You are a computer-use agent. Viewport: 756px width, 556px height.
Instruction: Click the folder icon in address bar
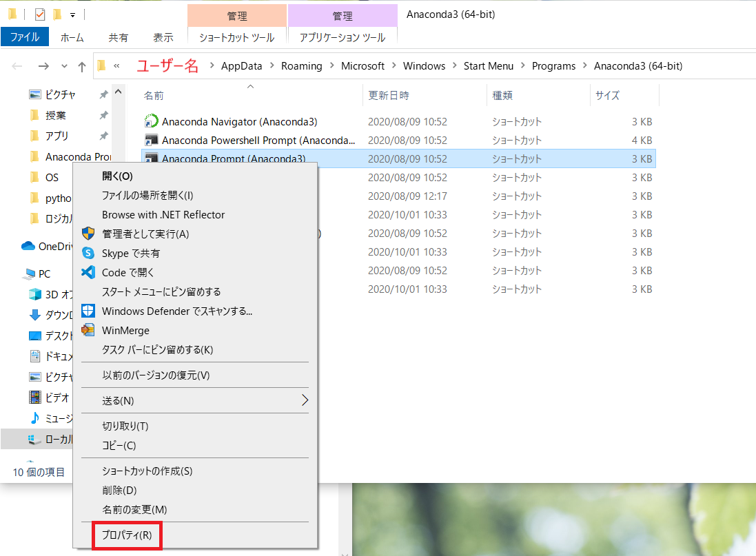tap(101, 65)
